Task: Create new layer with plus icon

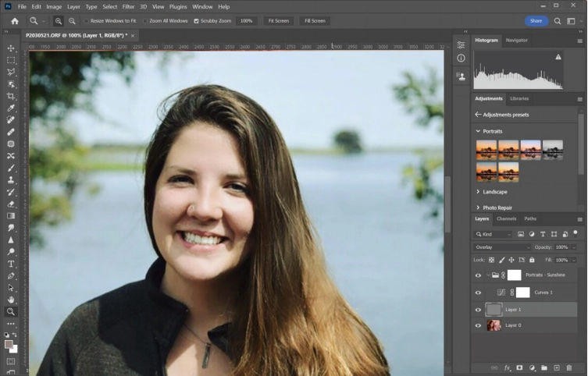Action: tap(557, 367)
